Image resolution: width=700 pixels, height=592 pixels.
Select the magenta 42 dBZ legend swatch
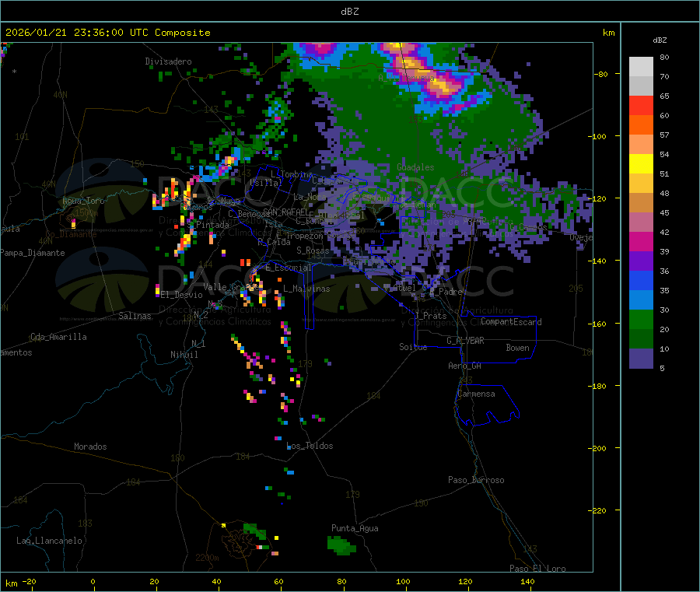point(641,241)
